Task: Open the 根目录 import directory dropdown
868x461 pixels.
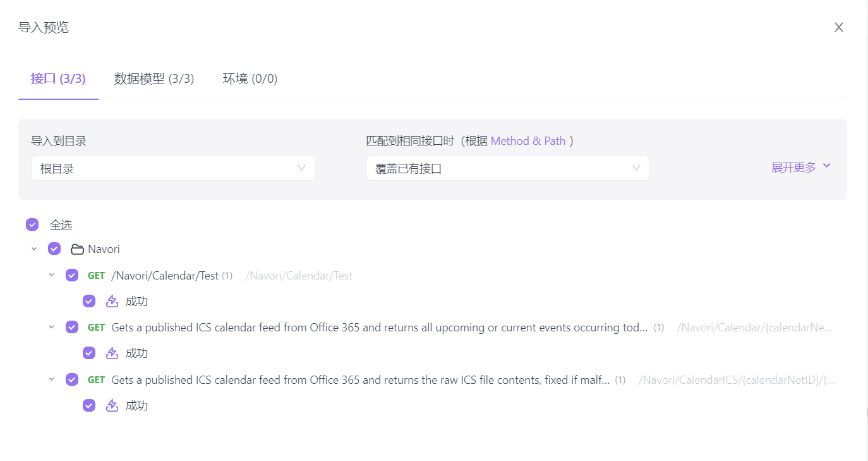Action: (173, 168)
